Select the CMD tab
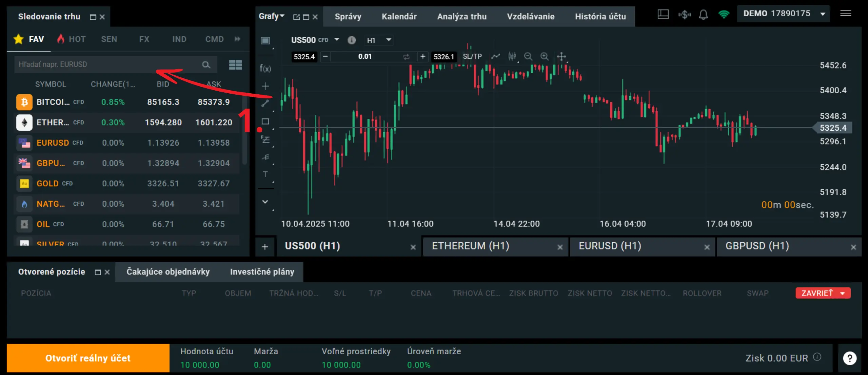 pyautogui.click(x=214, y=39)
